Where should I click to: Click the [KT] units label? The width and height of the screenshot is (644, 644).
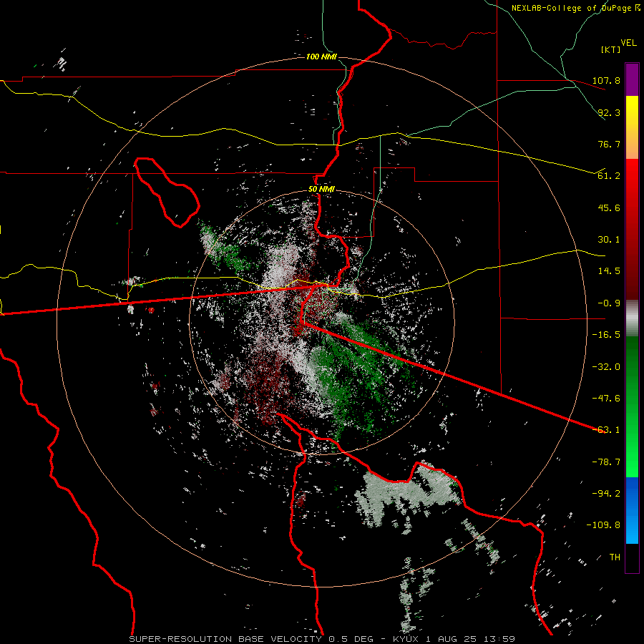click(610, 49)
